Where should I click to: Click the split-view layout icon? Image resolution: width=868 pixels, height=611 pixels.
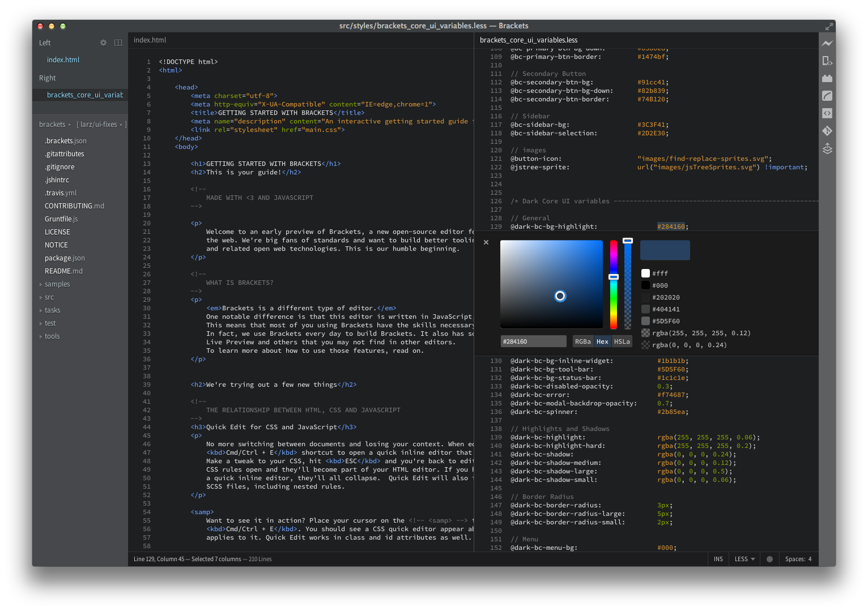[x=118, y=42]
